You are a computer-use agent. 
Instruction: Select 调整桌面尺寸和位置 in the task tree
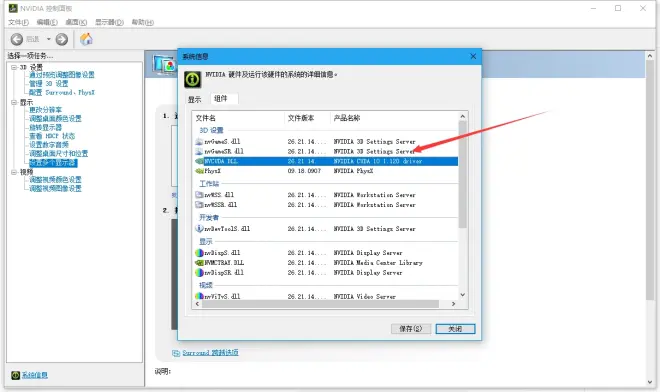(x=59, y=154)
